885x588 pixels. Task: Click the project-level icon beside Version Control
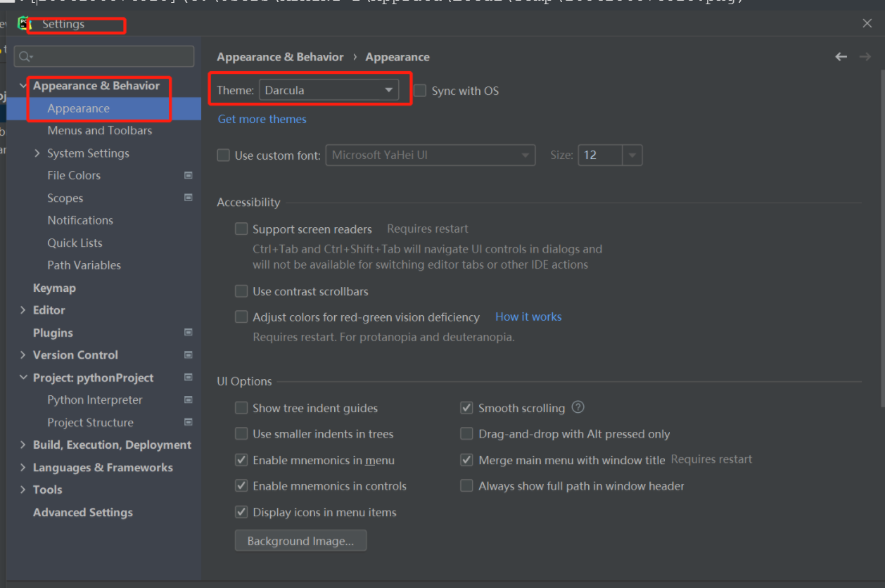point(189,354)
